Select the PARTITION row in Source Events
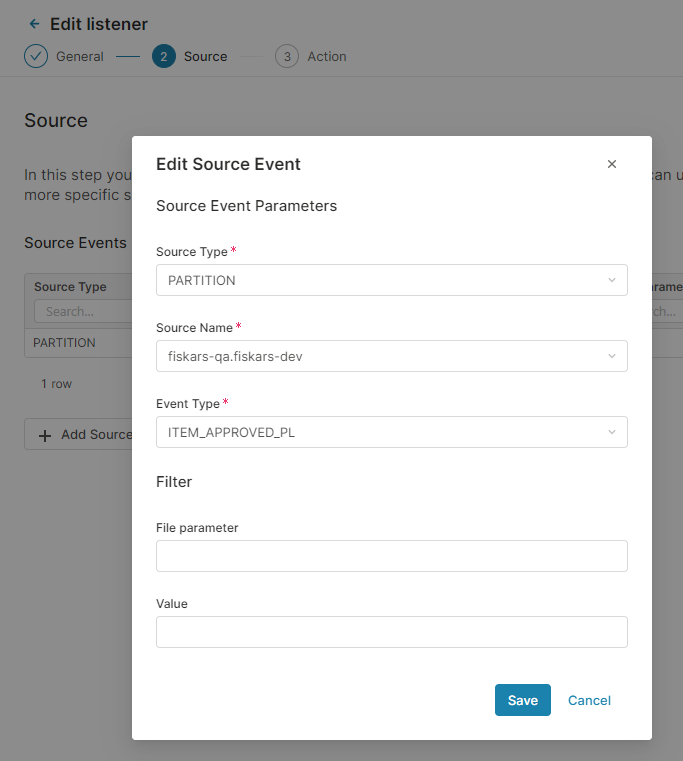Viewport: 683px width, 761px height. point(65,343)
